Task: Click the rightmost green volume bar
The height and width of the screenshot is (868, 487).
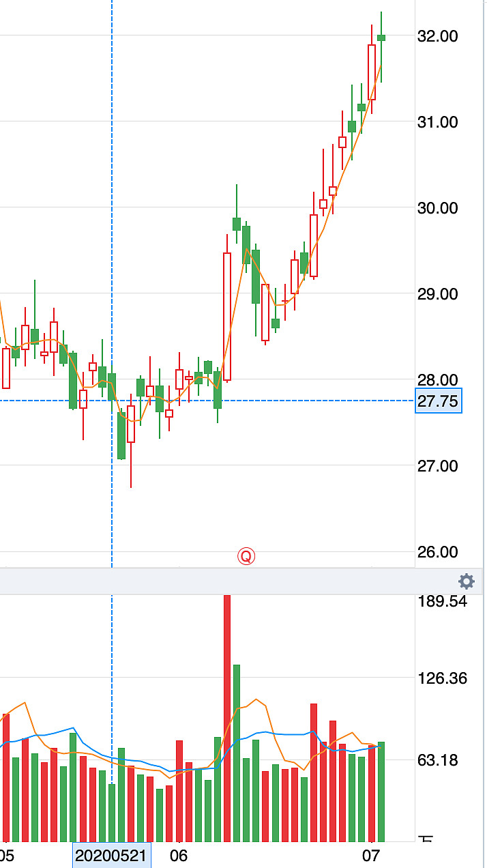Action: [381, 792]
